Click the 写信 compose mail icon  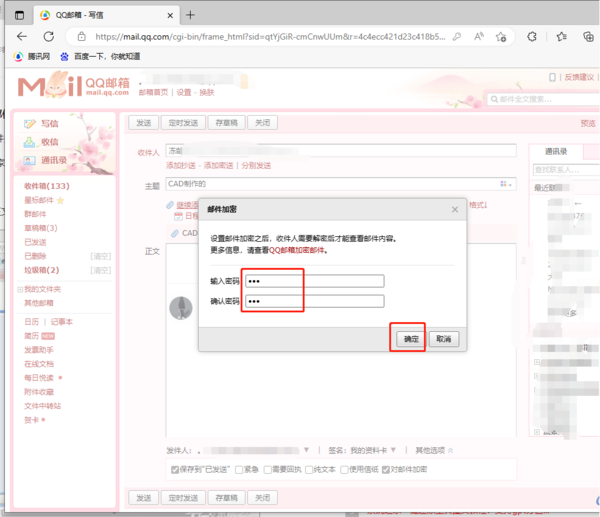[30, 123]
